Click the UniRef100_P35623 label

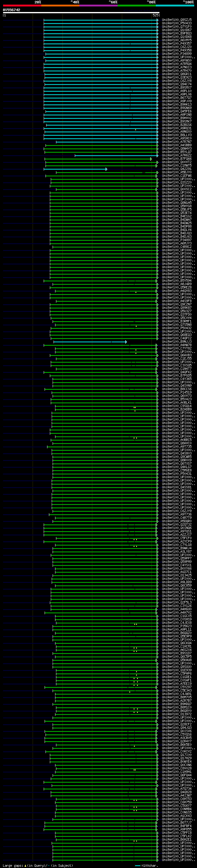[177, 626]
